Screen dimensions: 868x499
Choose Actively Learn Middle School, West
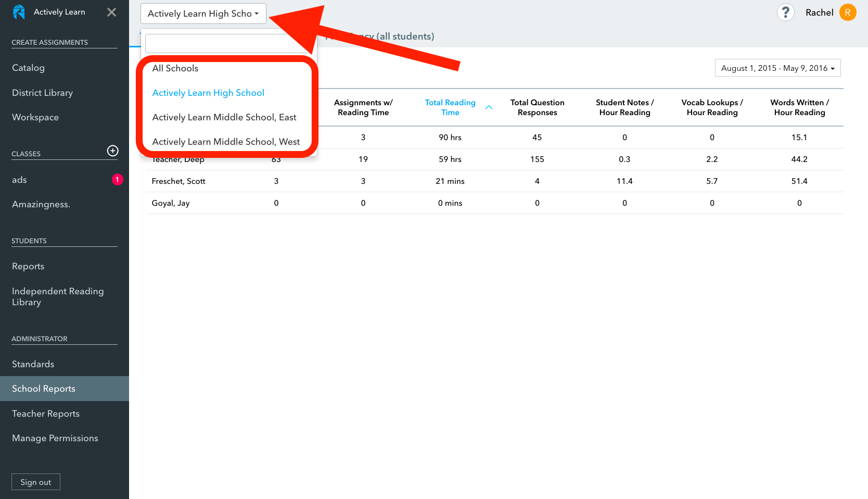click(x=226, y=142)
